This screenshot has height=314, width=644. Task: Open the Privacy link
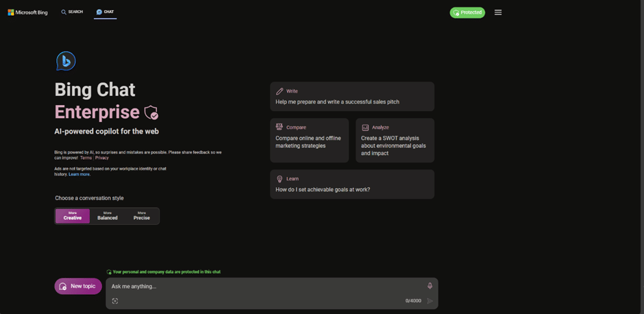[102, 158]
